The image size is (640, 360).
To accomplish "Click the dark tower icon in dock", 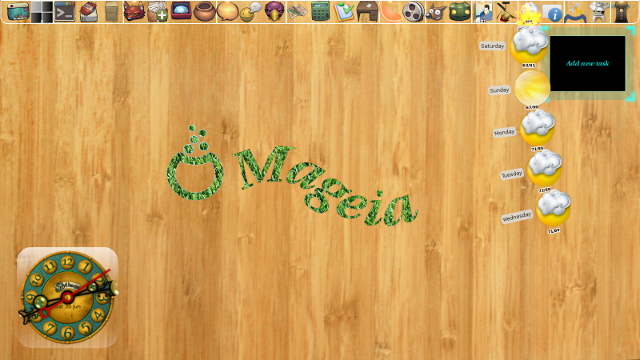I will tap(622, 11).
